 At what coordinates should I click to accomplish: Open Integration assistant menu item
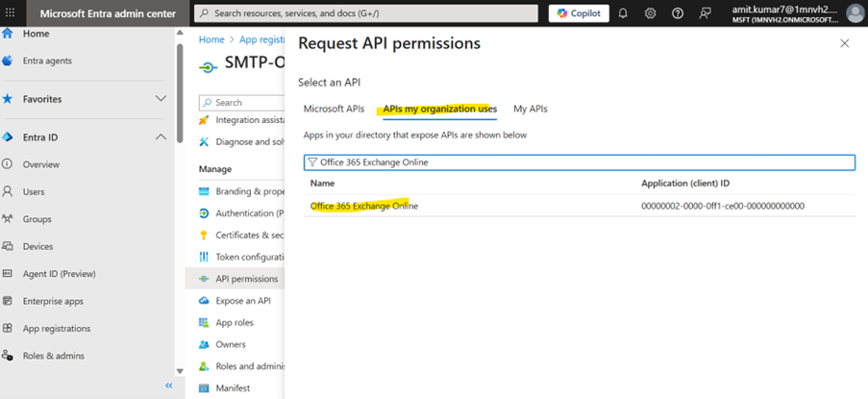(250, 120)
